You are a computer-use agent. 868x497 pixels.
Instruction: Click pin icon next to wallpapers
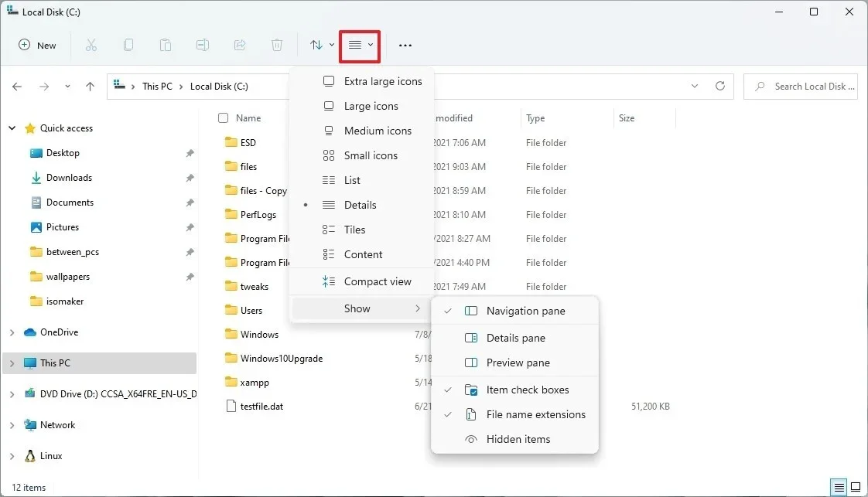pos(190,277)
